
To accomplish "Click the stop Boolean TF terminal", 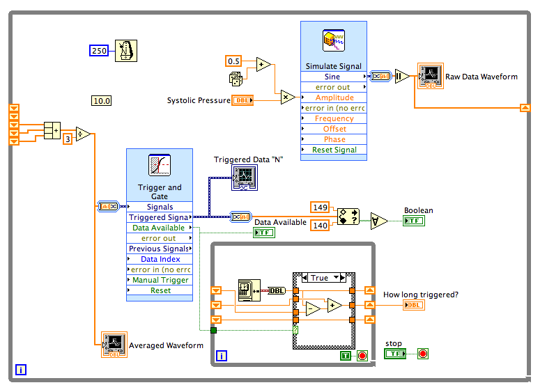I will (x=395, y=354).
